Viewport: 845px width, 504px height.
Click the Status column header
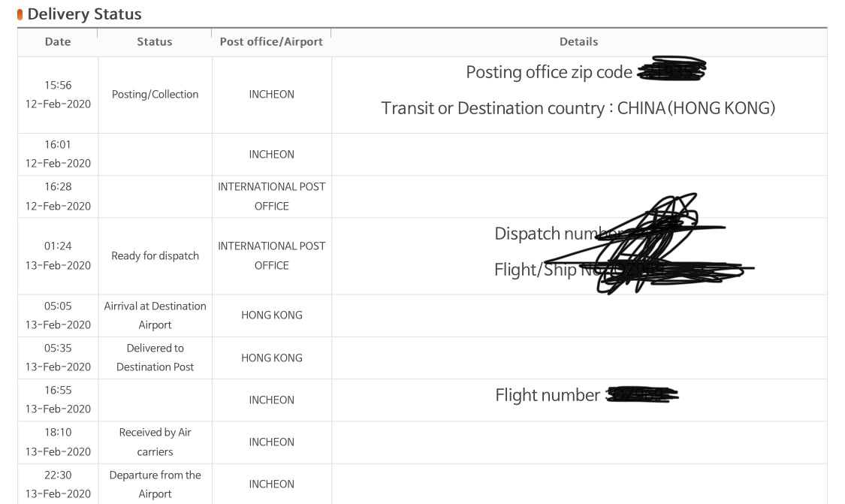[x=155, y=41]
